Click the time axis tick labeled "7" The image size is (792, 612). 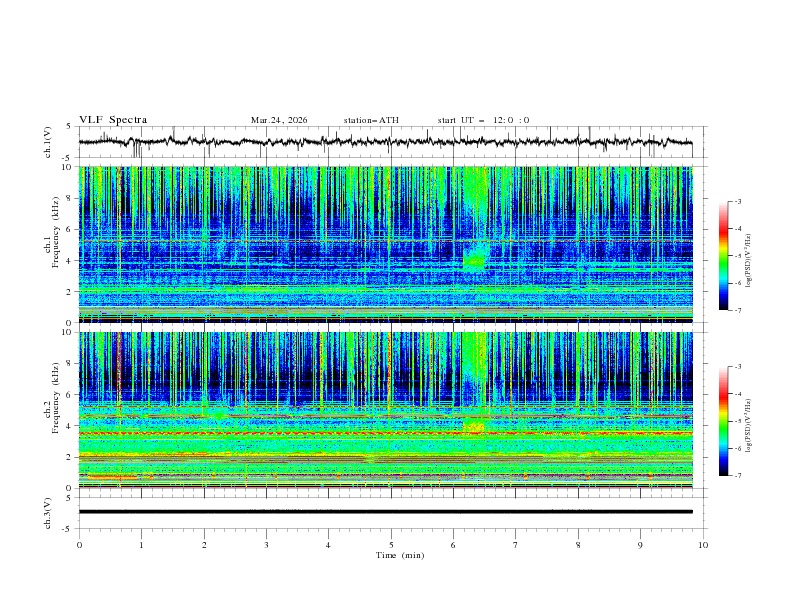516,545
